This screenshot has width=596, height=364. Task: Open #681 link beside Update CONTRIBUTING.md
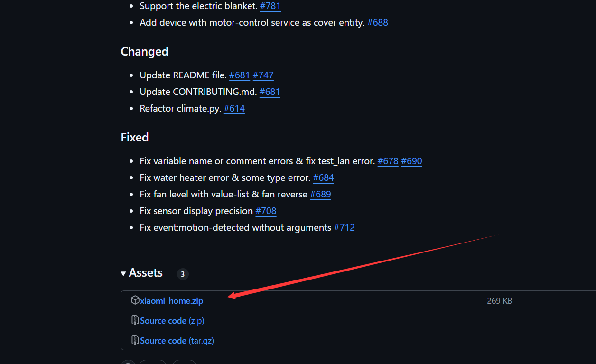tap(270, 92)
